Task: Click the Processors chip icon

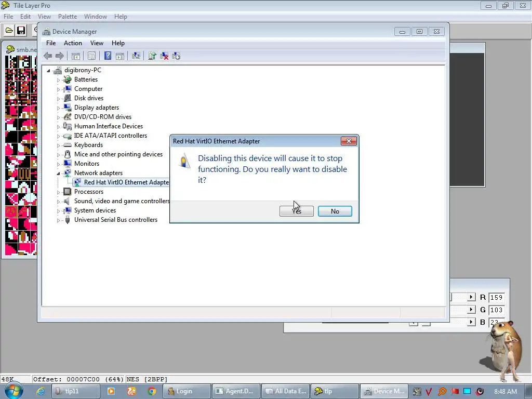Action: click(68, 192)
